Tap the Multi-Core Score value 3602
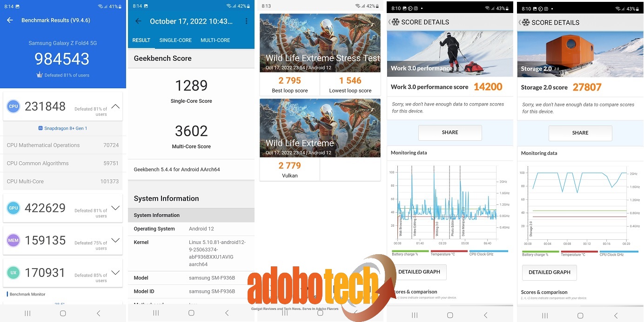 191,131
